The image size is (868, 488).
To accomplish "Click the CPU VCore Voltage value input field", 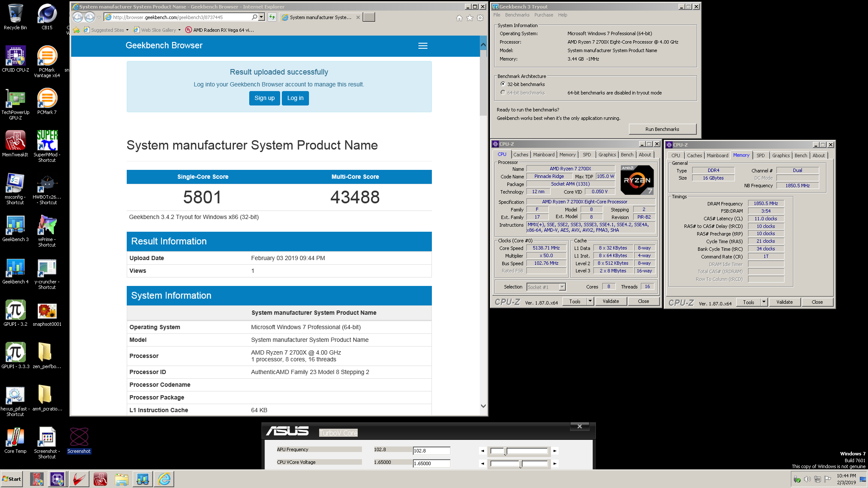I will pyautogui.click(x=431, y=463).
